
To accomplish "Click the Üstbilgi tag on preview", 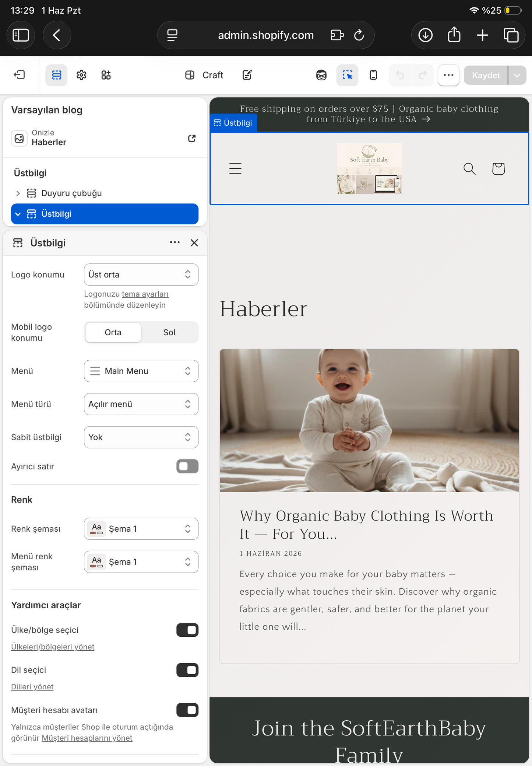I will pos(233,123).
